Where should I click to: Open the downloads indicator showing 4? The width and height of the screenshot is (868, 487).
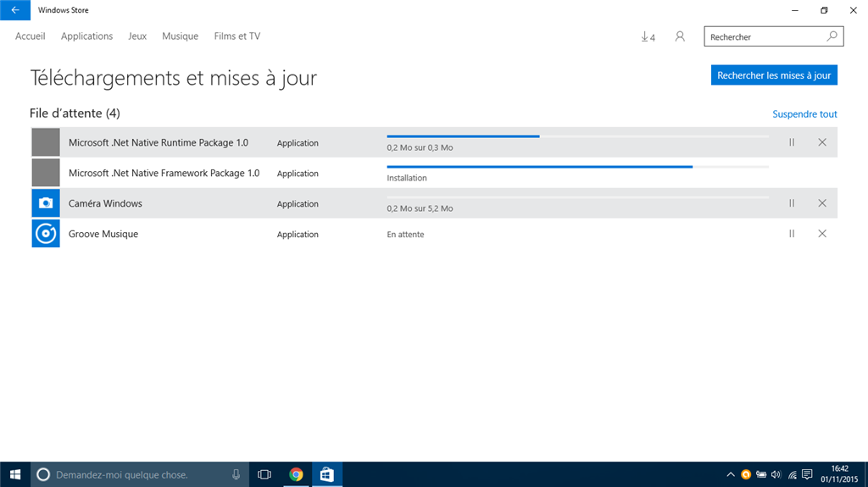click(x=648, y=37)
